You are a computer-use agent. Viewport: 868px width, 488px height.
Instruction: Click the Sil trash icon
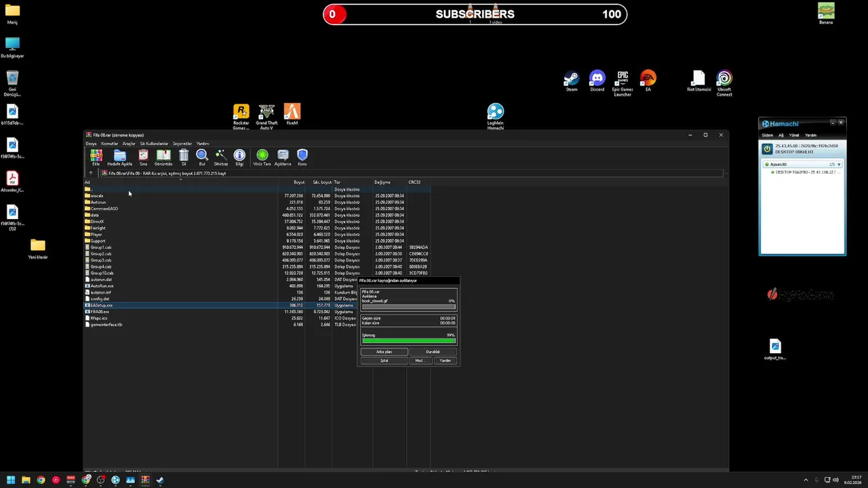[184, 158]
